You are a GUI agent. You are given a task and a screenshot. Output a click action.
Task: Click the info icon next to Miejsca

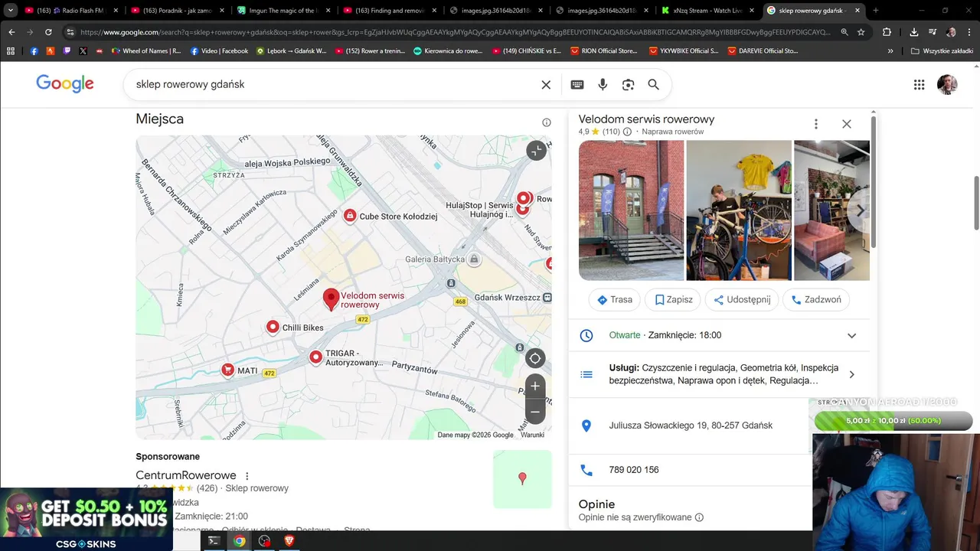tap(547, 122)
